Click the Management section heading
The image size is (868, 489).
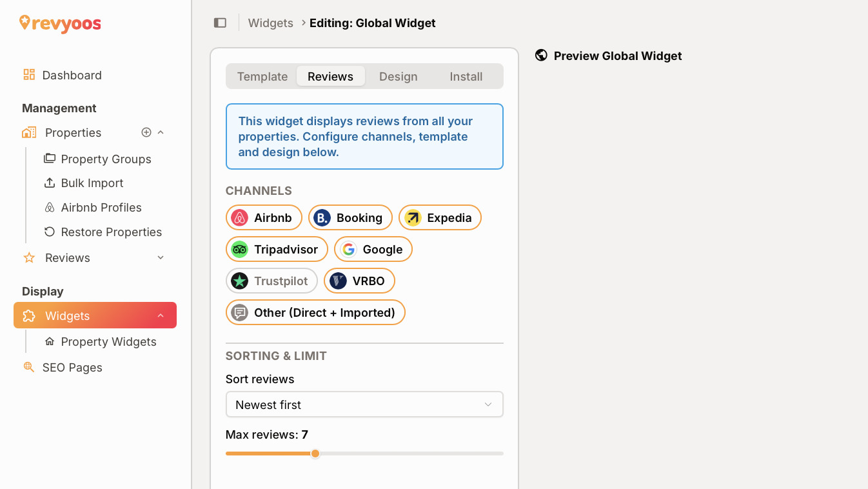(59, 108)
